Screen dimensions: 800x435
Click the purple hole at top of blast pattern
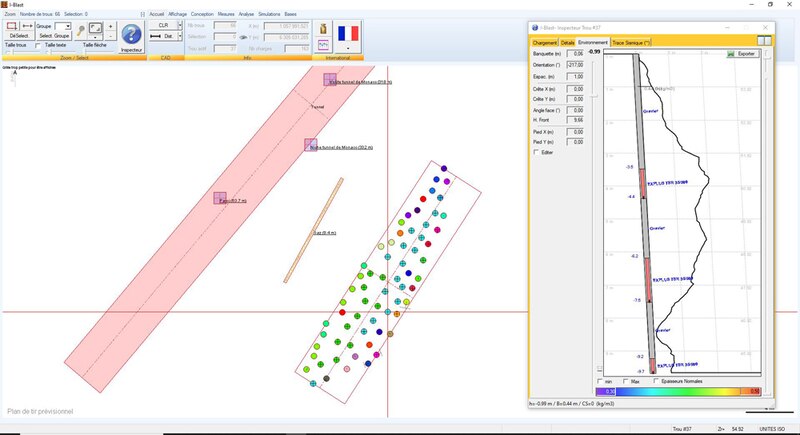click(444, 168)
